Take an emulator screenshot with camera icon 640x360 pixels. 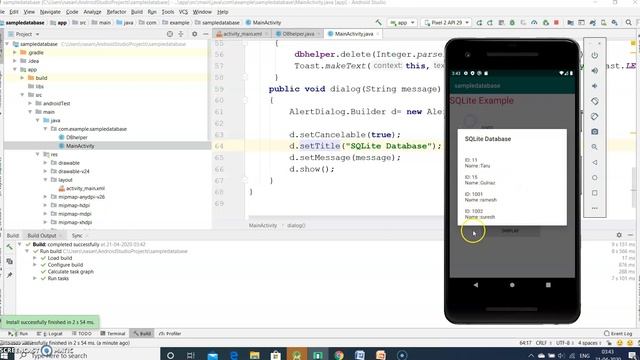click(x=595, y=131)
